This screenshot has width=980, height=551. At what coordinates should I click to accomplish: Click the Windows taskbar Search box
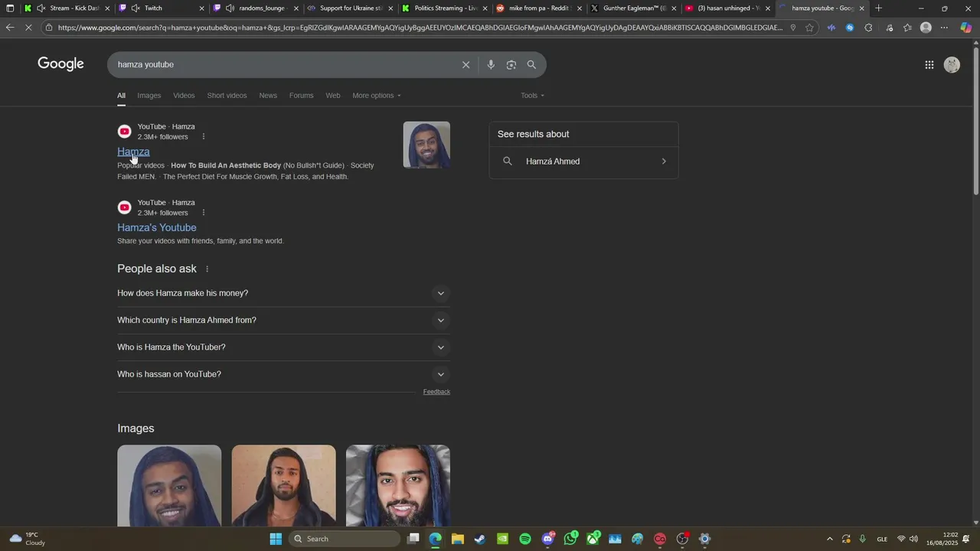pos(345,539)
